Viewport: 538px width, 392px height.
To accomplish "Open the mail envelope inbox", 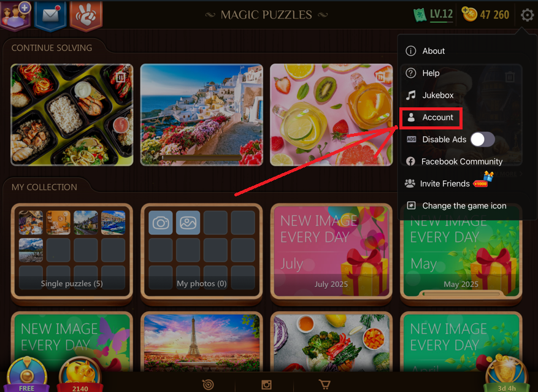I will click(x=50, y=15).
